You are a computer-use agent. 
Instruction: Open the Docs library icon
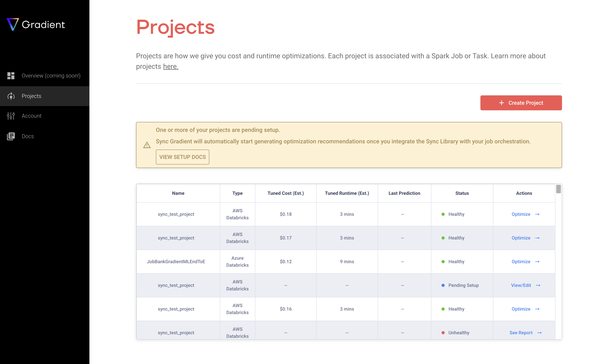(11, 136)
